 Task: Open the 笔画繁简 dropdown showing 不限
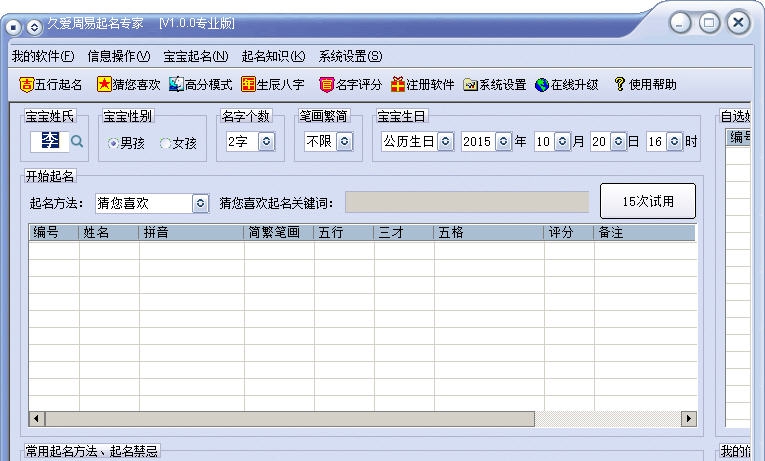[x=344, y=141]
